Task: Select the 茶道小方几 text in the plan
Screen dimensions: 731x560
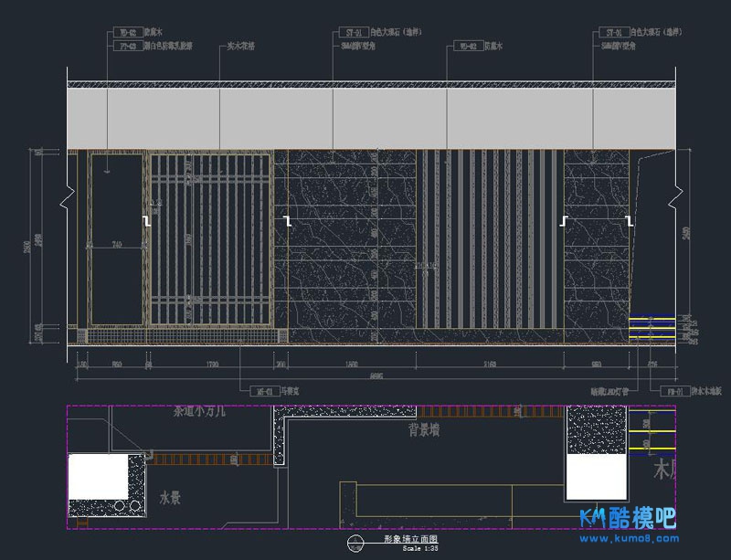Action: pyautogui.click(x=199, y=412)
